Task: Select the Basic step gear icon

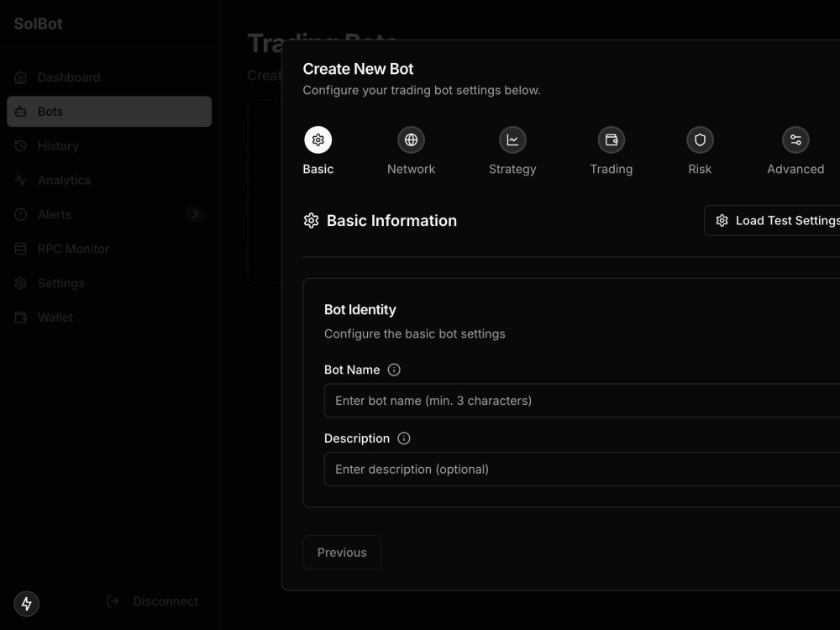Action: [318, 139]
